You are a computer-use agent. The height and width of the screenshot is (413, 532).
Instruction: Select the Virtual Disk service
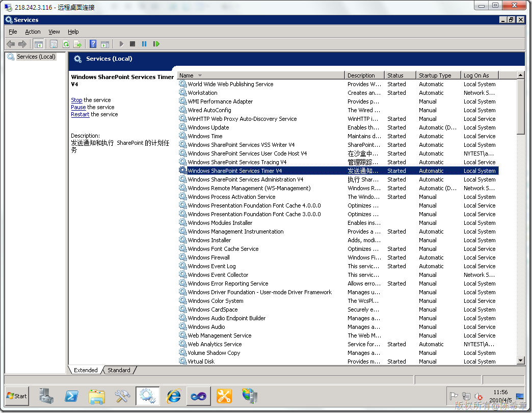coord(338,362)
